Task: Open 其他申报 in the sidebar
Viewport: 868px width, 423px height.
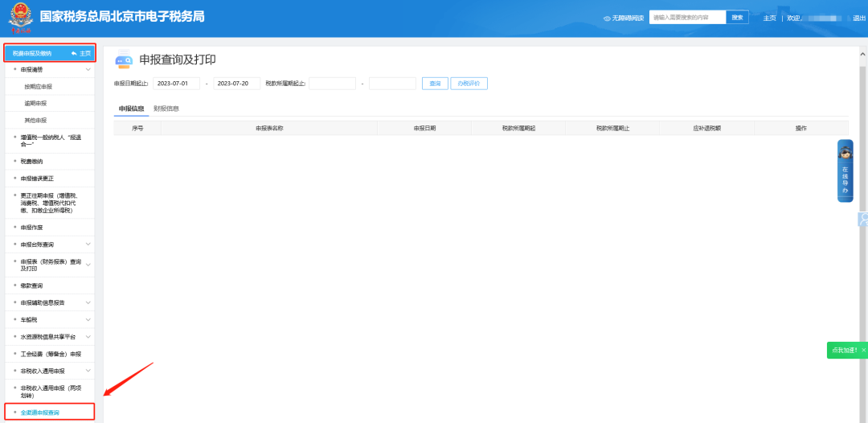Action: [35, 120]
